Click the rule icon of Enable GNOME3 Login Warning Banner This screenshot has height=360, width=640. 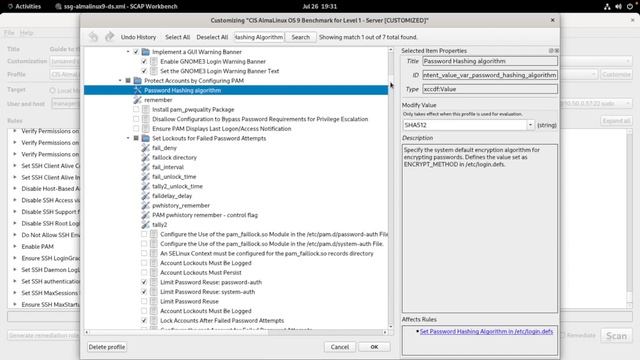pos(153,62)
